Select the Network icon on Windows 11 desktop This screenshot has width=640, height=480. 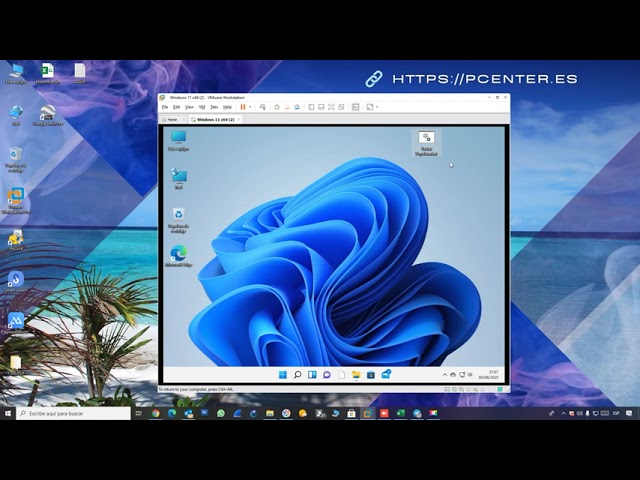point(179,178)
